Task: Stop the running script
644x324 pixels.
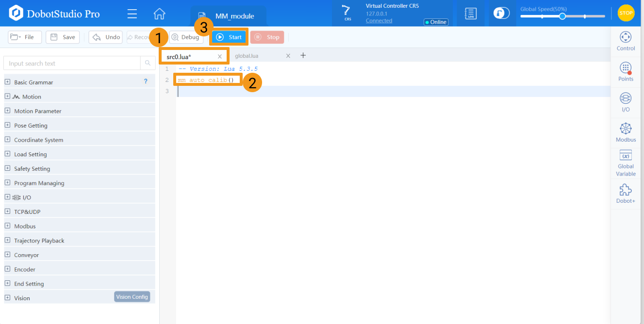Action: 267,37
